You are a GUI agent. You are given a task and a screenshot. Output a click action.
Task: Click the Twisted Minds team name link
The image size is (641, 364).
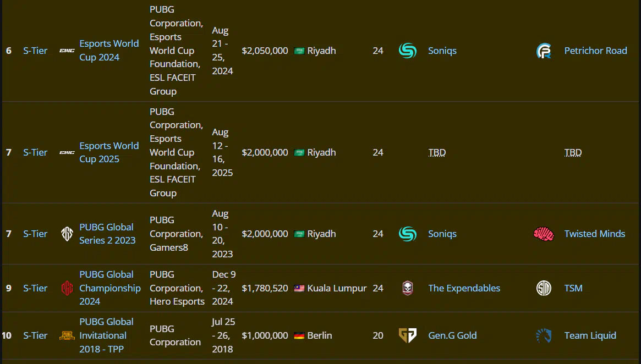click(595, 234)
